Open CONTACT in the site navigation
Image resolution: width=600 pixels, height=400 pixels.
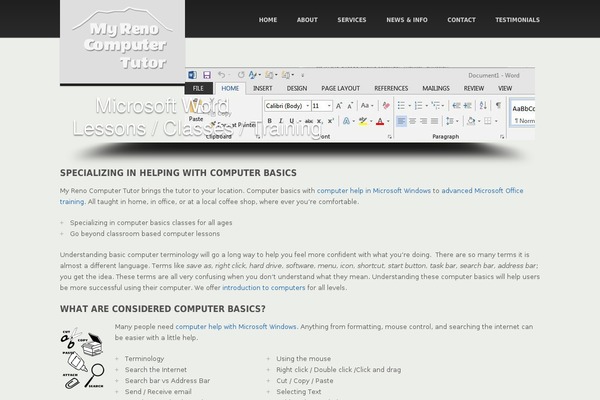[461, 20]
